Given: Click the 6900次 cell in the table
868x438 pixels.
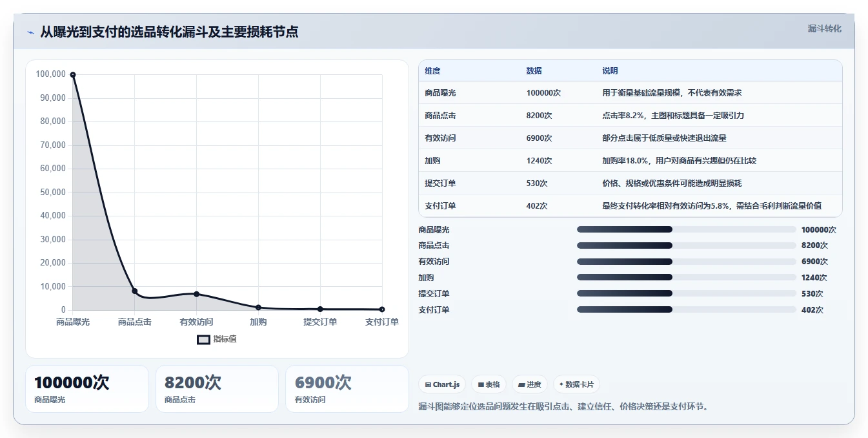Looking at the screenshot, I should coord(539,138).
